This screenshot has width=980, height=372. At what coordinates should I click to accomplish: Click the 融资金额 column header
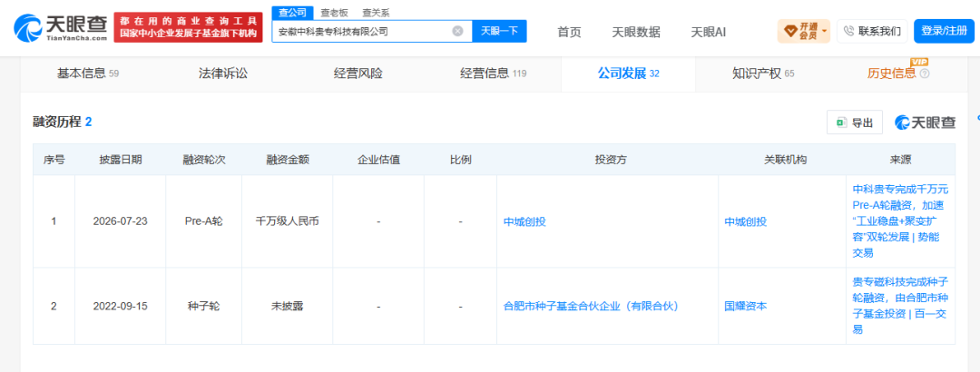(288, 160)
